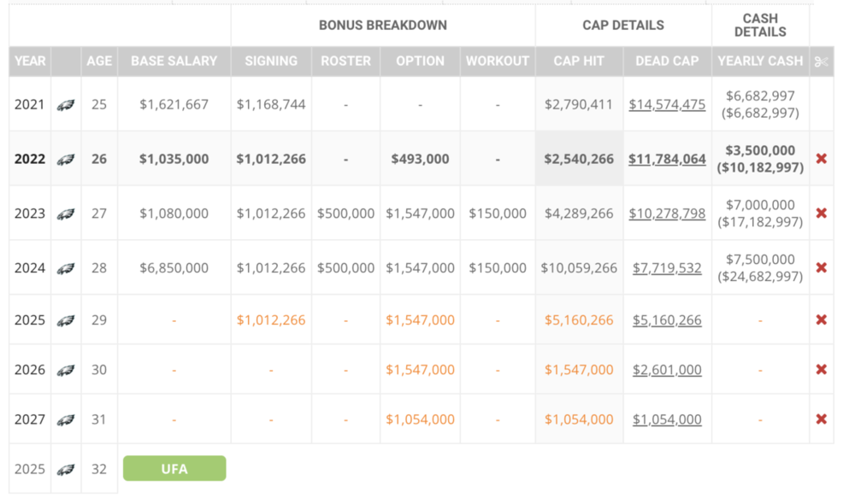Screen dimensions: 855x504
Task: Click the DEAD CAP column header
Action: click(667, 62)
